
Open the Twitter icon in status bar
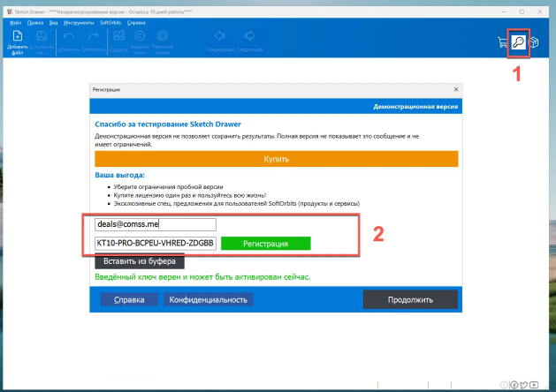coord(523,385)
